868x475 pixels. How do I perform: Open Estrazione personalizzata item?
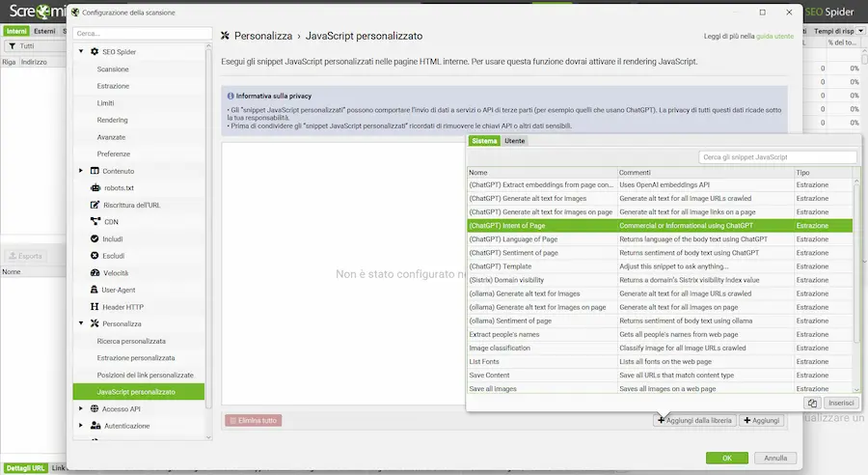[x=136, y=358]
